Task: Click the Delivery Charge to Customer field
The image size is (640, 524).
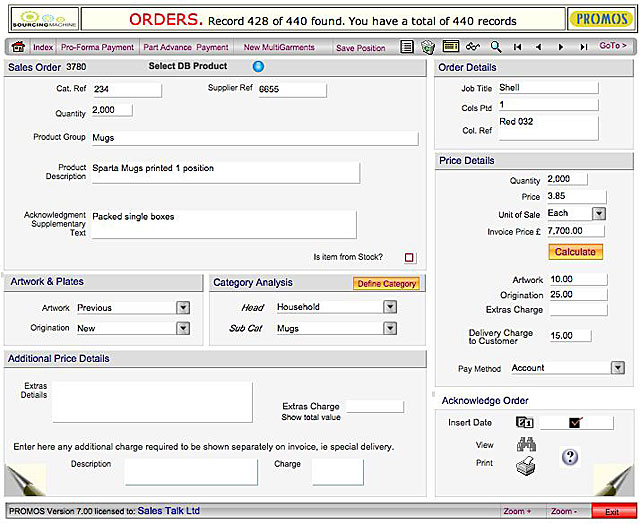Action: click(570, 336)
